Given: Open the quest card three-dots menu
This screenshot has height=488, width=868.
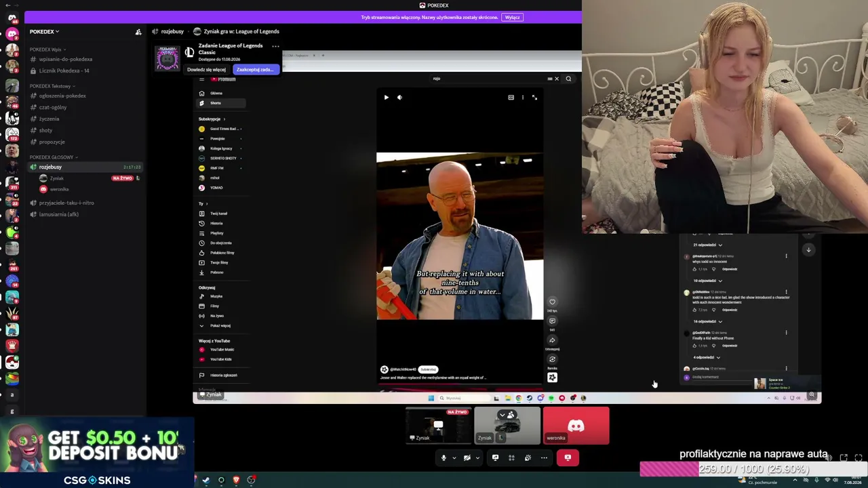Looking at the screenshot, I should pos(275,47).
